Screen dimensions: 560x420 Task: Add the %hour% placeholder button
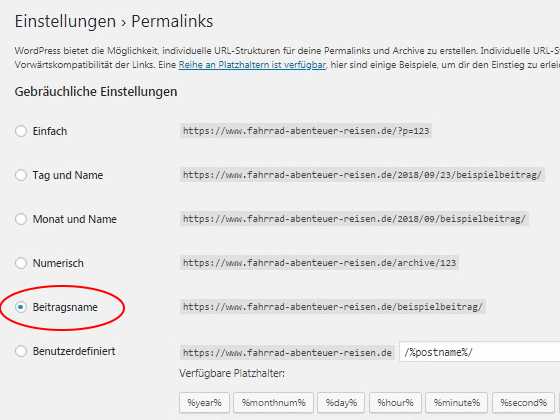pyautogui.click(x=395, y=402)
